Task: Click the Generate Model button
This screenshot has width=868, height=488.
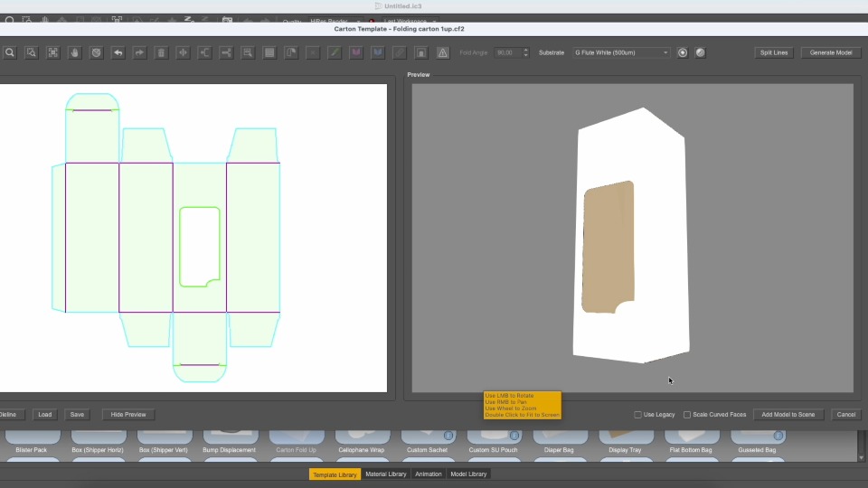Action: pyautogui.click(x=830, y=52)
